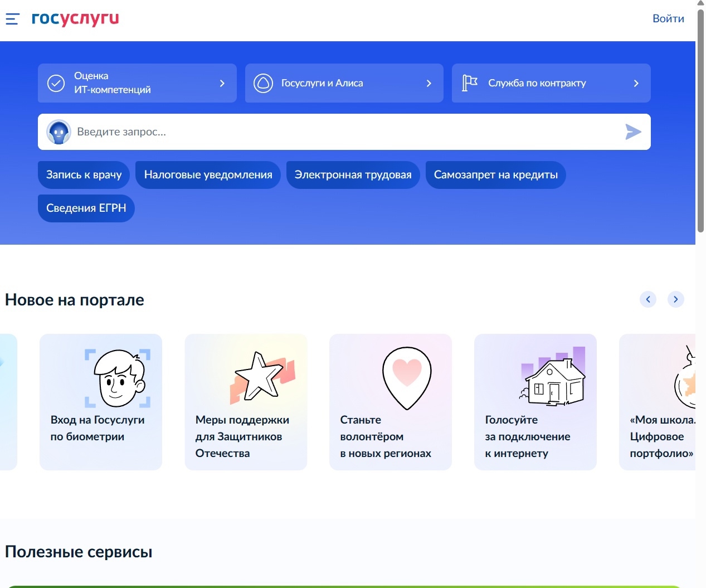This screenshot has width=706, height=588.
Task: Click the send arrow icon in search
Action: click(x=633, y=132)
